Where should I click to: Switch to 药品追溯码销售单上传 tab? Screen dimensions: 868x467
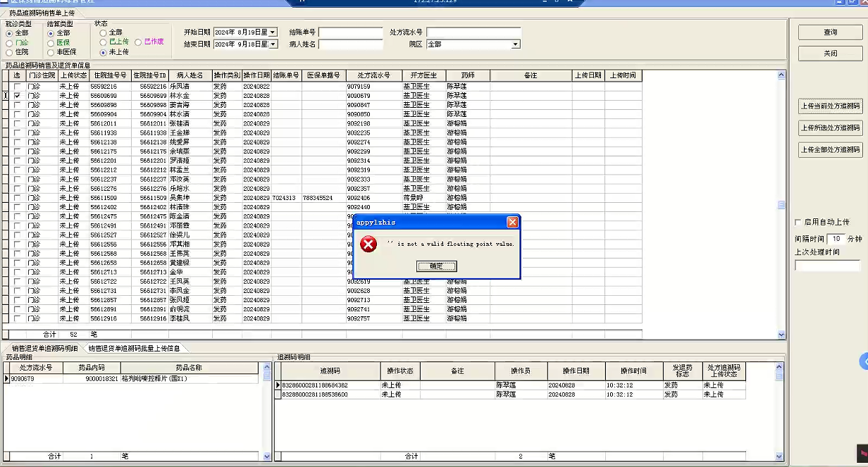(42, 13)
